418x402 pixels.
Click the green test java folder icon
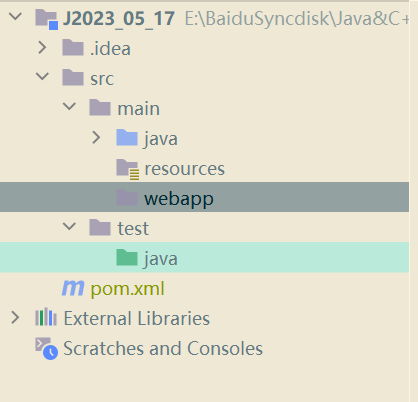tap(127, 258)
